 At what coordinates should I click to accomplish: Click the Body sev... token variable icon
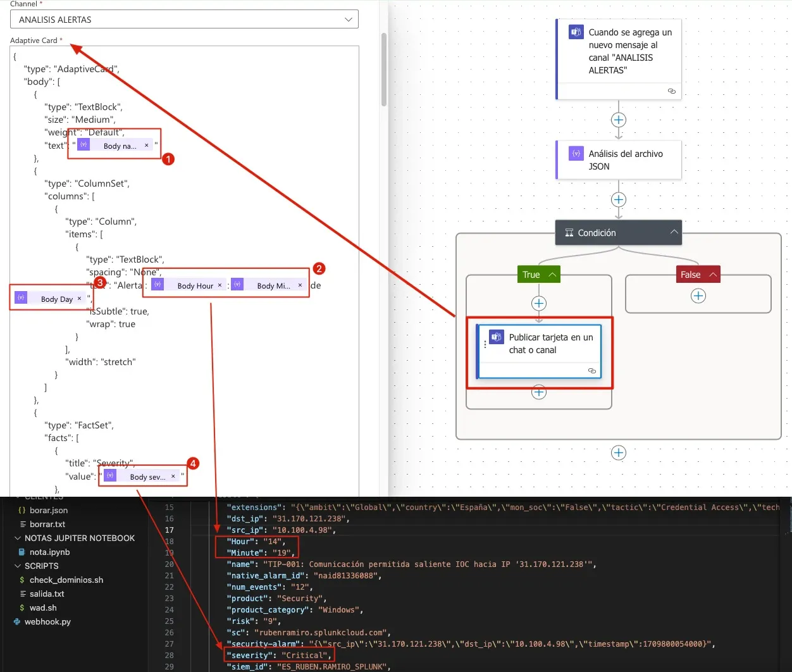pyautogui.click(x=110, y=475)
